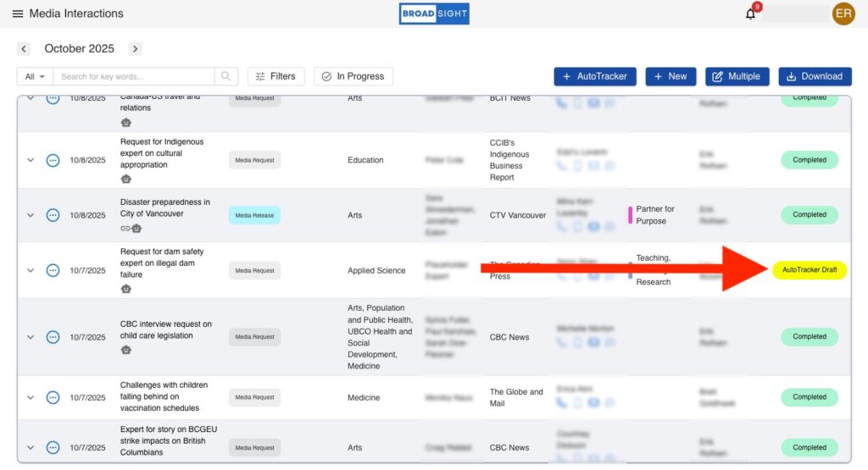Screen dimensions: 868x470
Task: Create a New media interaction
Action: (670, 76)
